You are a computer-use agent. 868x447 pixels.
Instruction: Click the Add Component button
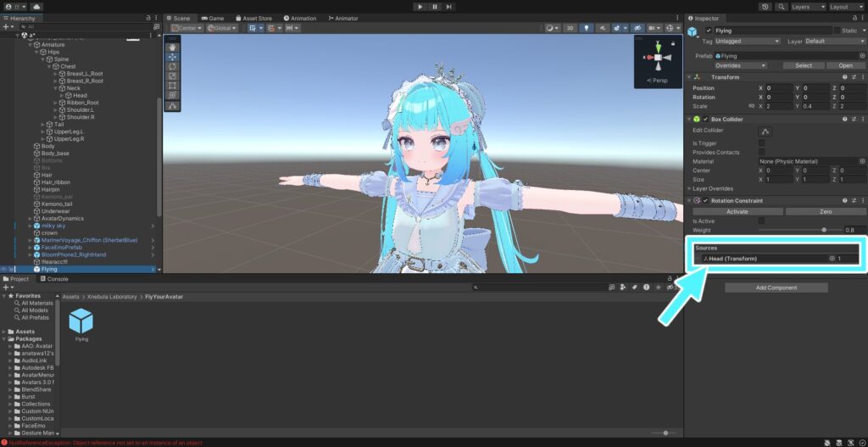click(776, 288)
